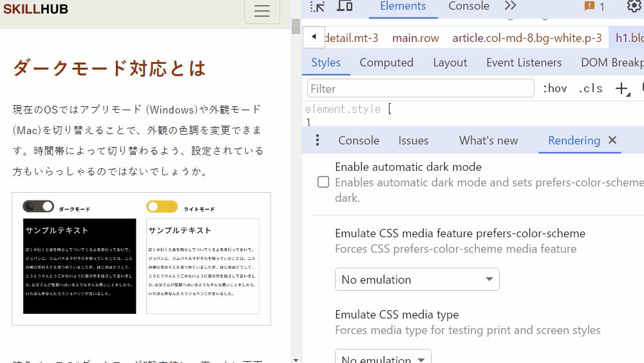644x363 pixels.
Task: Click the ダークモード対応とは heading
Action: [109, 68]
